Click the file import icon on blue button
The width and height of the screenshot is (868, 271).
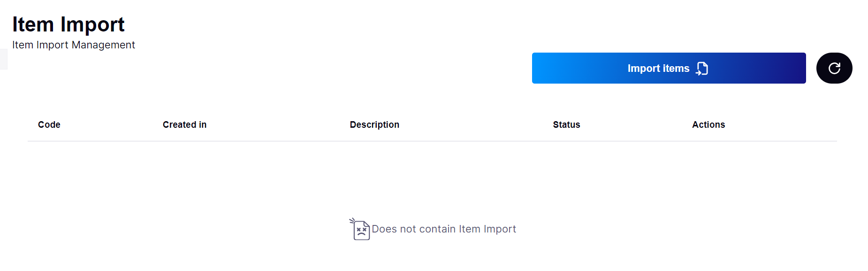(x=702, y=69)
